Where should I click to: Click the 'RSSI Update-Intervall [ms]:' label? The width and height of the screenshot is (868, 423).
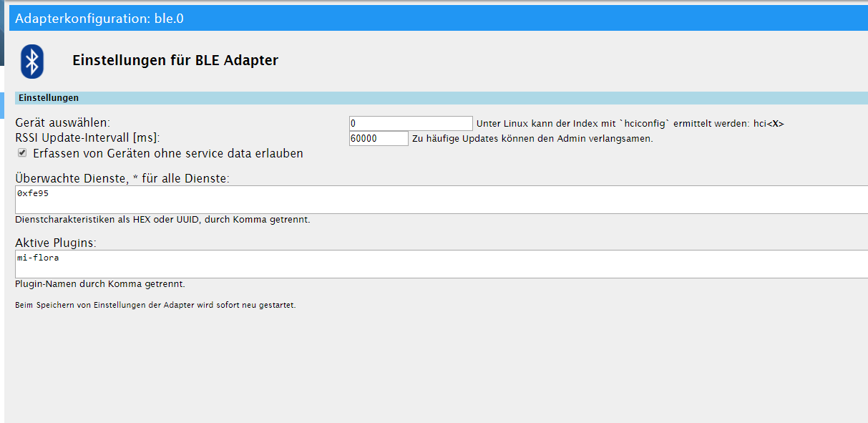tap(87, 137)
